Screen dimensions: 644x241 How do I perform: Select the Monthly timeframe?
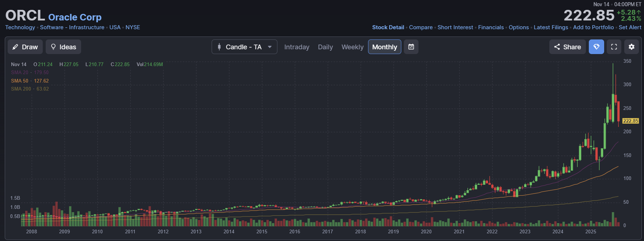[x=384, y=47]
